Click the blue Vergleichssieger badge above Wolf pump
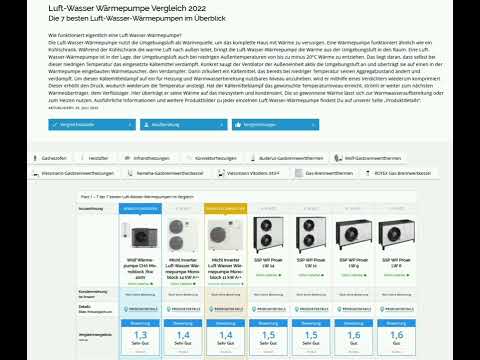 (140, 209)
